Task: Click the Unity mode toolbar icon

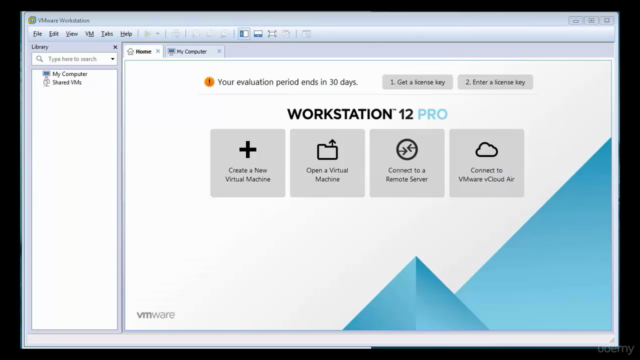Action: pos(286,34)
